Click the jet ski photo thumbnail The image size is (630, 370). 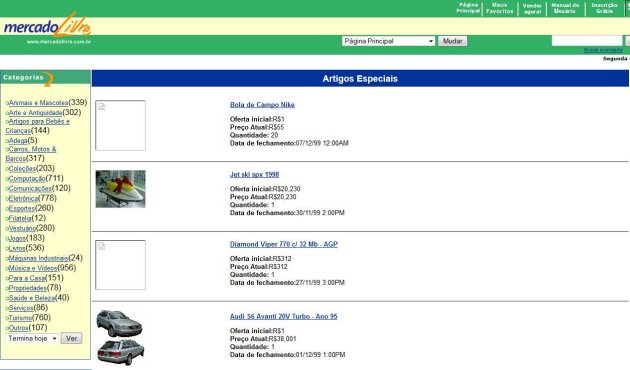point(121,189)
